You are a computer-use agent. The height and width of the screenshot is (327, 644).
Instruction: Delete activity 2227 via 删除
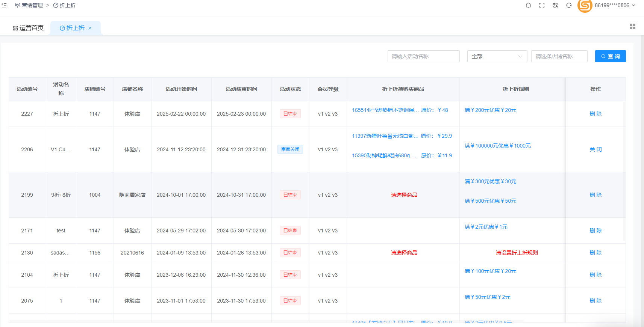(x=596, y=114)
